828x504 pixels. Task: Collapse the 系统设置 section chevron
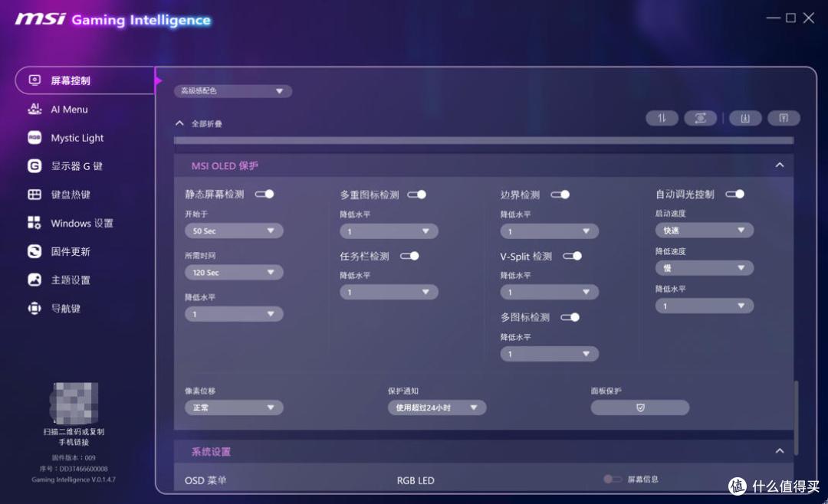point(780,450)
